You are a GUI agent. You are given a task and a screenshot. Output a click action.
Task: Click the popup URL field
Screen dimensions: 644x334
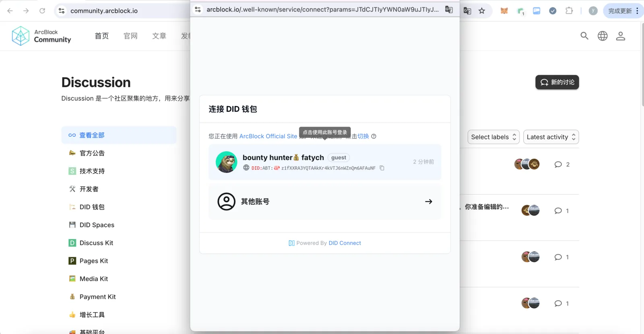(322, 9)
